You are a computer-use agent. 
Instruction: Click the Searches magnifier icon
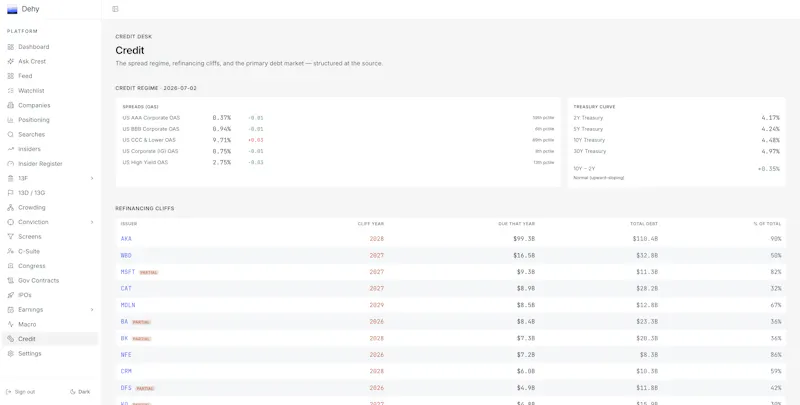[10, 135]
